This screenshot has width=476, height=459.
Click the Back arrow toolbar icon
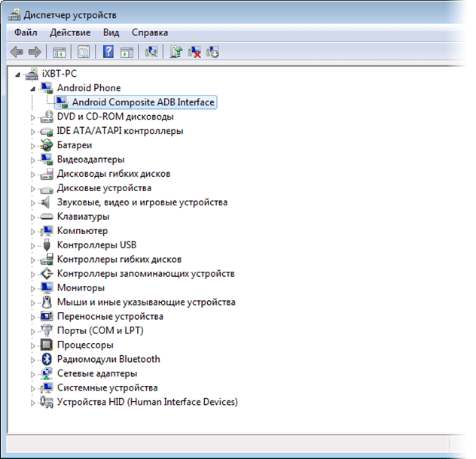(17, 52)
